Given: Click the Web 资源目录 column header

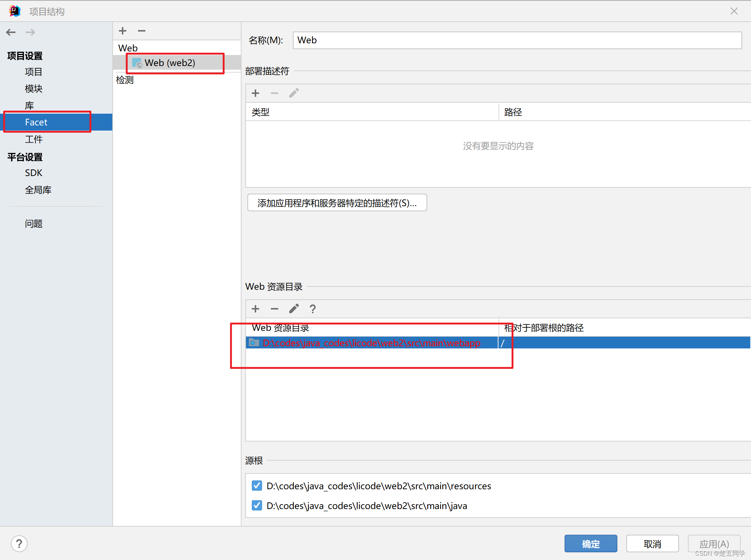Looking at the screenshot, I should (x=372, y=328).
